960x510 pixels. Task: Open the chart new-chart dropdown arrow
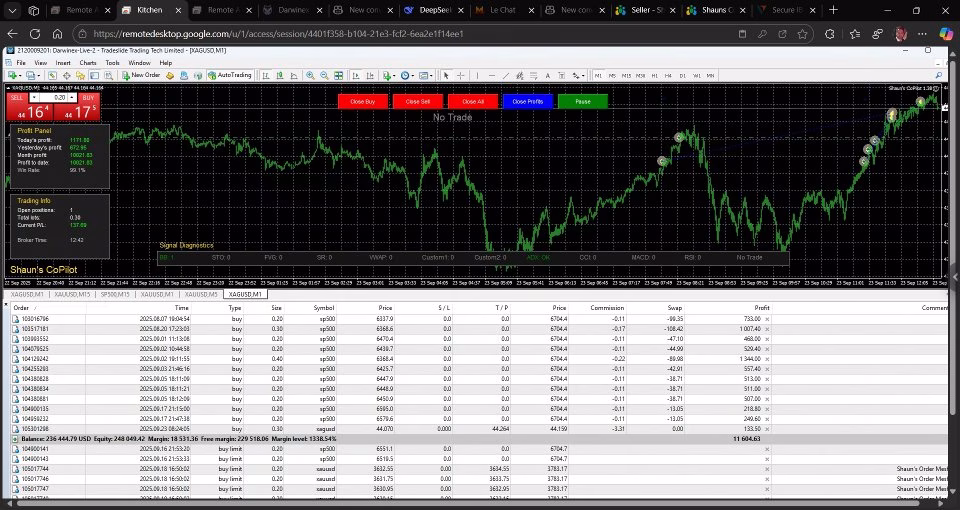pos(20,75)
